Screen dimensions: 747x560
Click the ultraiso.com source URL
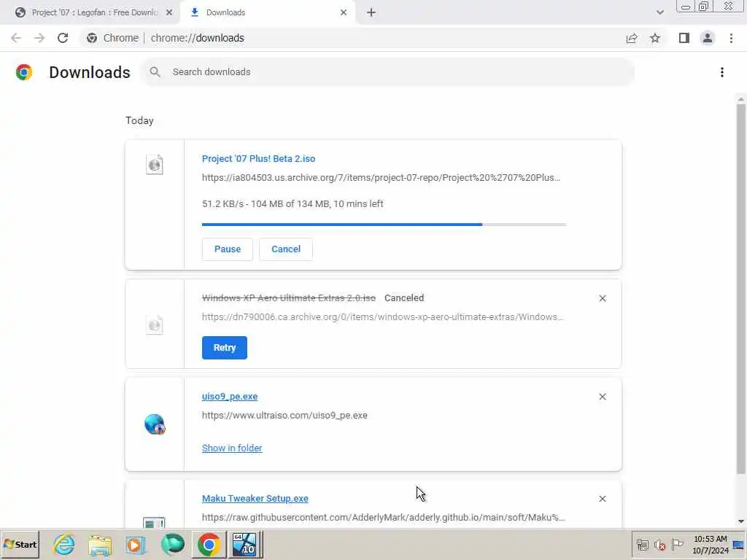(x=285, y=415)
